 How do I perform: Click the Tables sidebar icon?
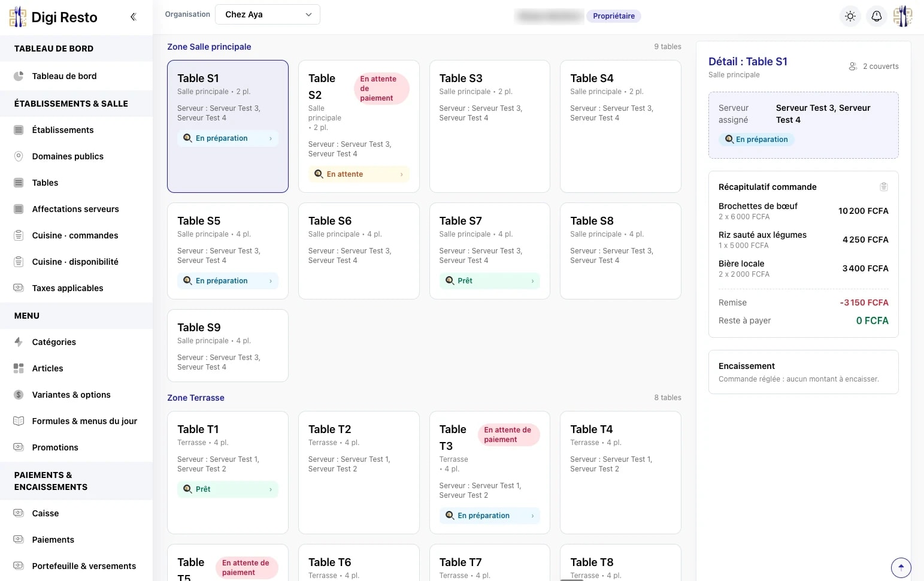pyautogui.click(x=19, y=183)
